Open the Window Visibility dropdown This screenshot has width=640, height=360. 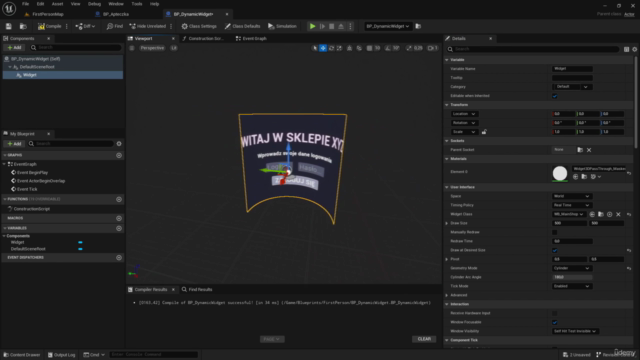pyautogui.click(x=575, y=331)
